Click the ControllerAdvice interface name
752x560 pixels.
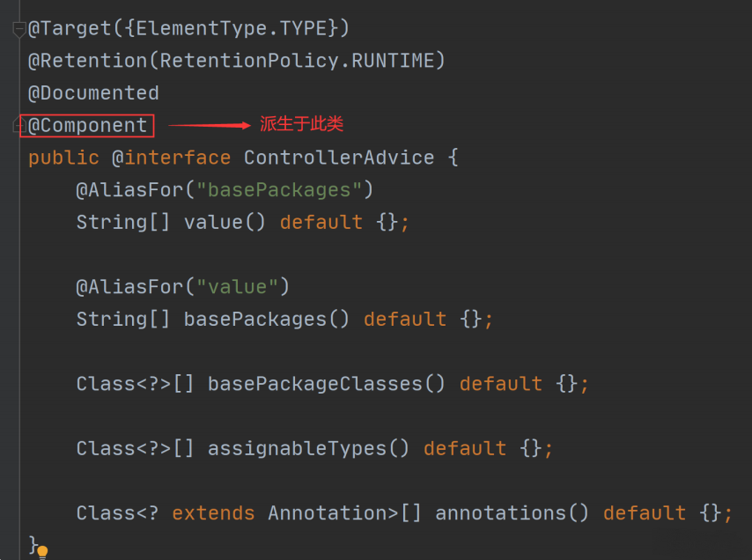(339, 158)
